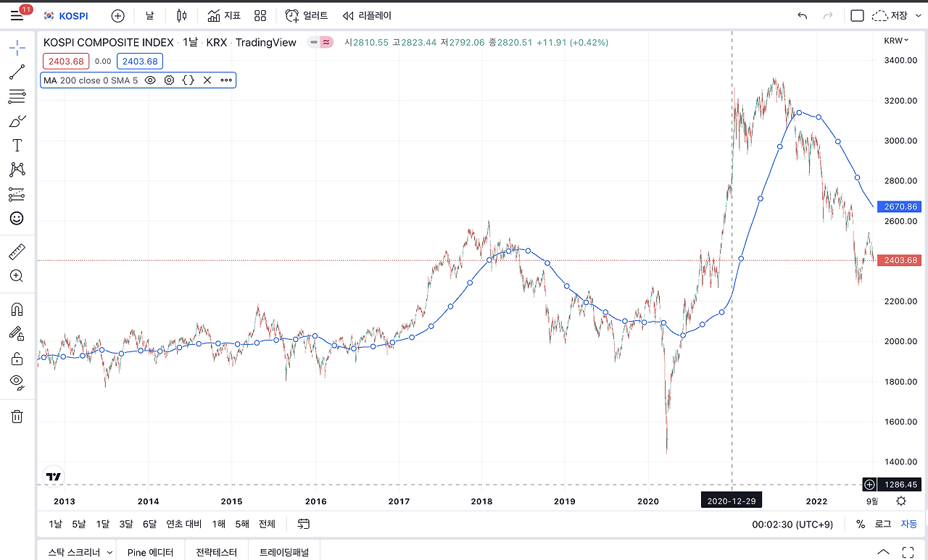The width and height of the screenshot is (928, 560).
Task: Open the indicator templates grid menu
Action: (x=260, y=16)
